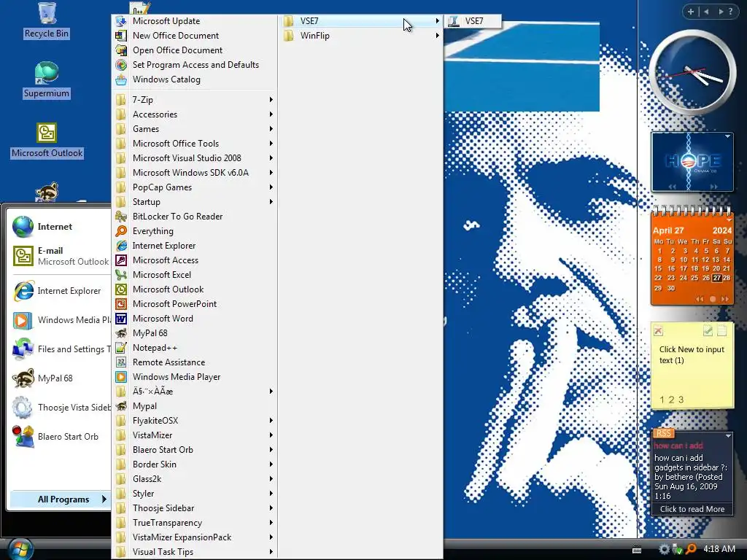The height and width of the screenshot is (560, 747).
Task: Open page 2 of the sticky note
Action: click(x=671, y=400)
